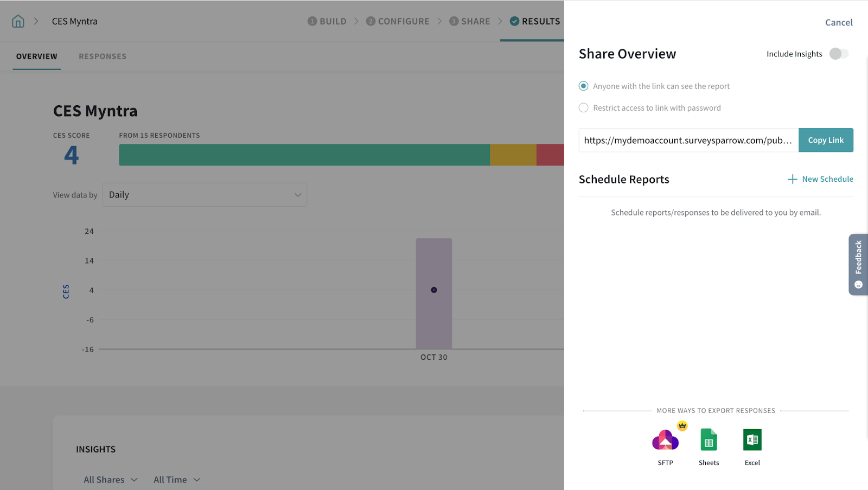
Task: Cancel the Share Overview panel
Action: tap(838, 22)
